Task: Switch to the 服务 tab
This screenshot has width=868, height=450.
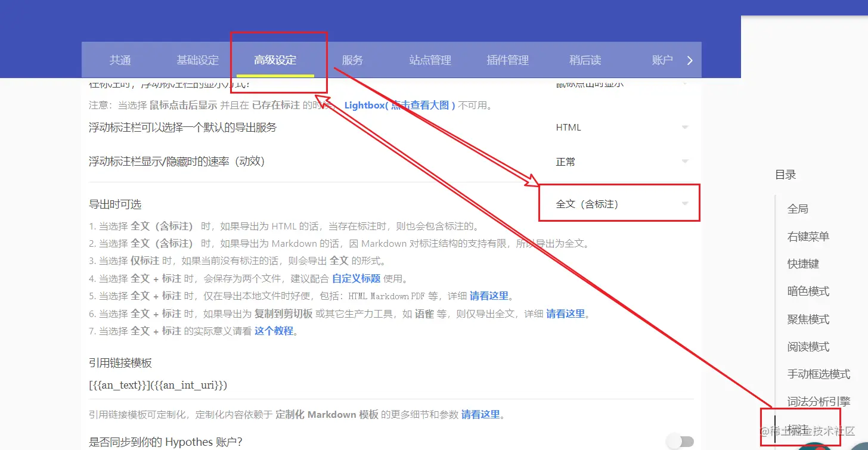Action: coord(352,60)
